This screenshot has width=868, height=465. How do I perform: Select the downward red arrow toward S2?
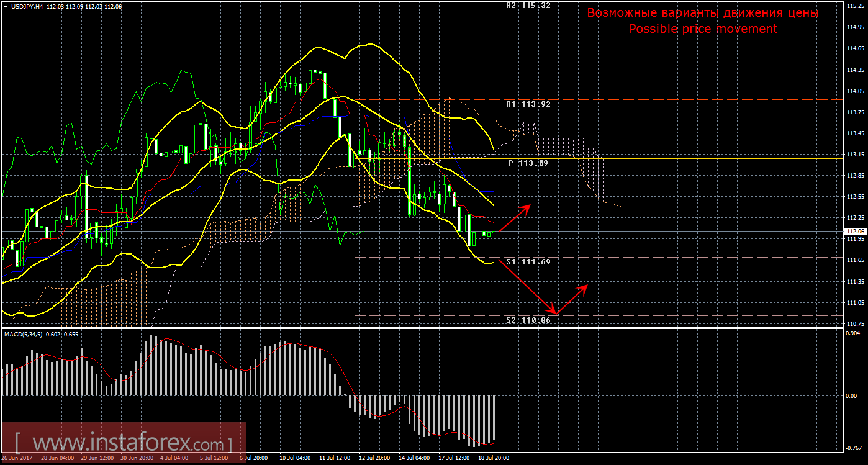(x=528, y=286)
